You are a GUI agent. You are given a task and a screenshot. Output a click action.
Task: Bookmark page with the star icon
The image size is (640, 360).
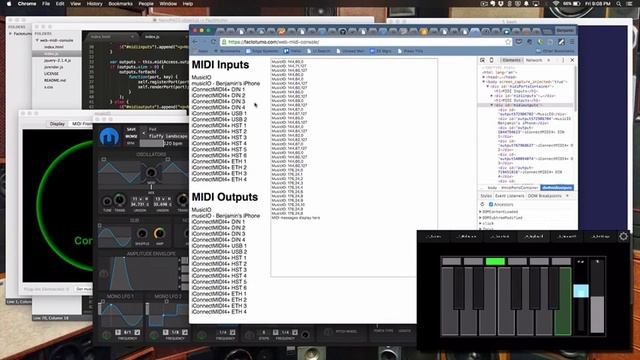(x=508, y=42)
